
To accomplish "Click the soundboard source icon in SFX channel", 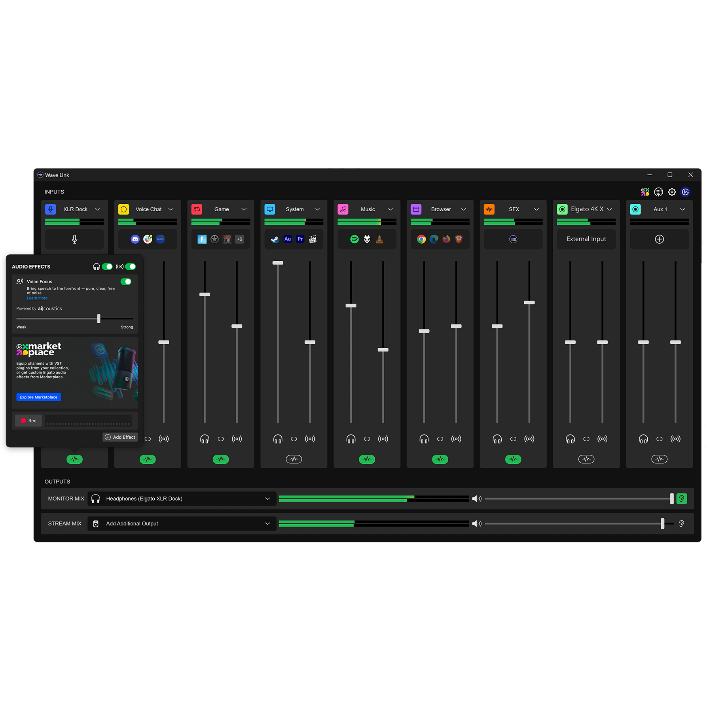I will [513, 239].
